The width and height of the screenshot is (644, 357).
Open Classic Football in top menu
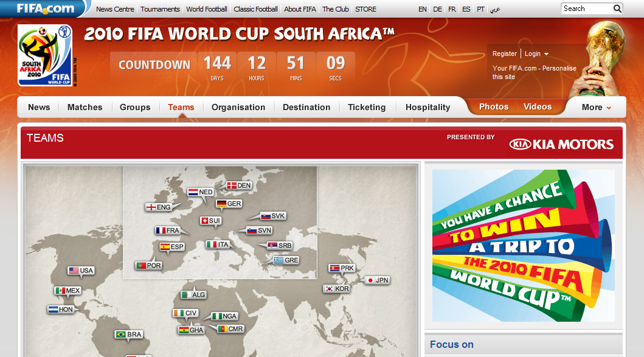(x=255, y=9)
